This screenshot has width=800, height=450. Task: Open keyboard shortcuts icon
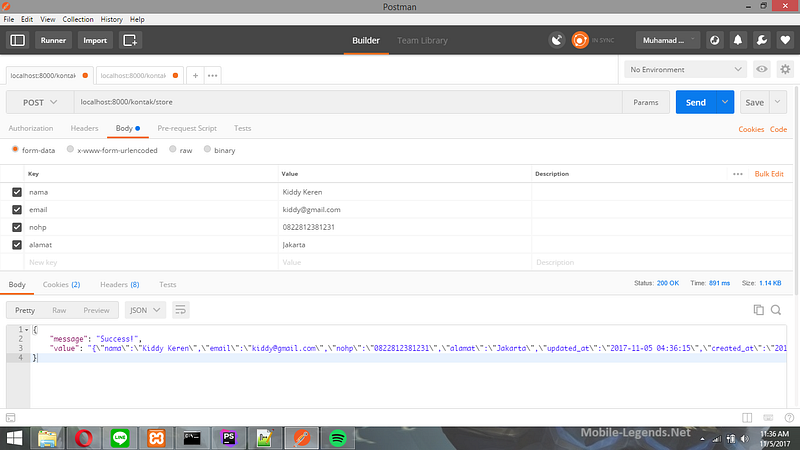pyautogui.click(x=768, y=418)
